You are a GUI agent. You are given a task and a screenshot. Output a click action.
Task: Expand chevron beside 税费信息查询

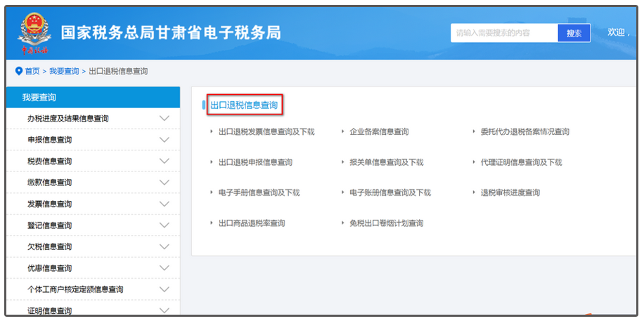click(165, 161)
